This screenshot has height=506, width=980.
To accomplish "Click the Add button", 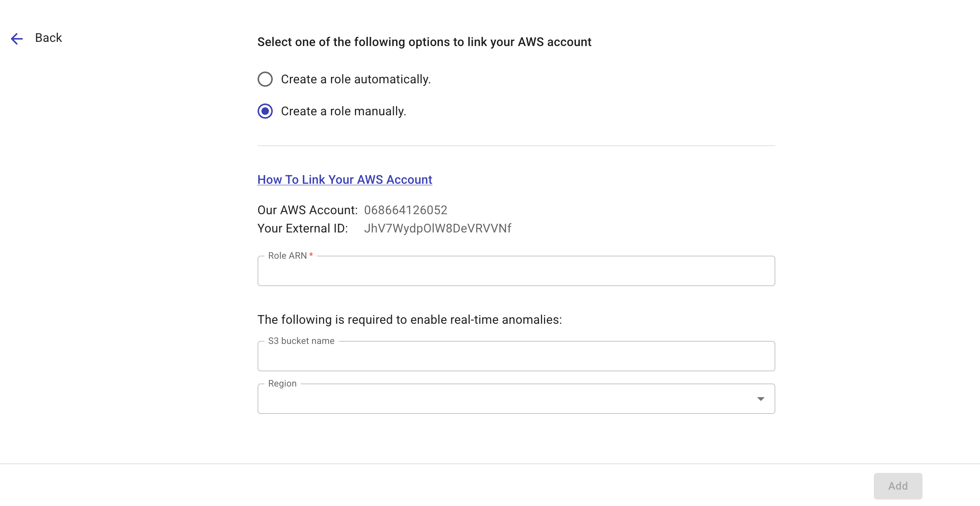I will click(x=898, y=486).
